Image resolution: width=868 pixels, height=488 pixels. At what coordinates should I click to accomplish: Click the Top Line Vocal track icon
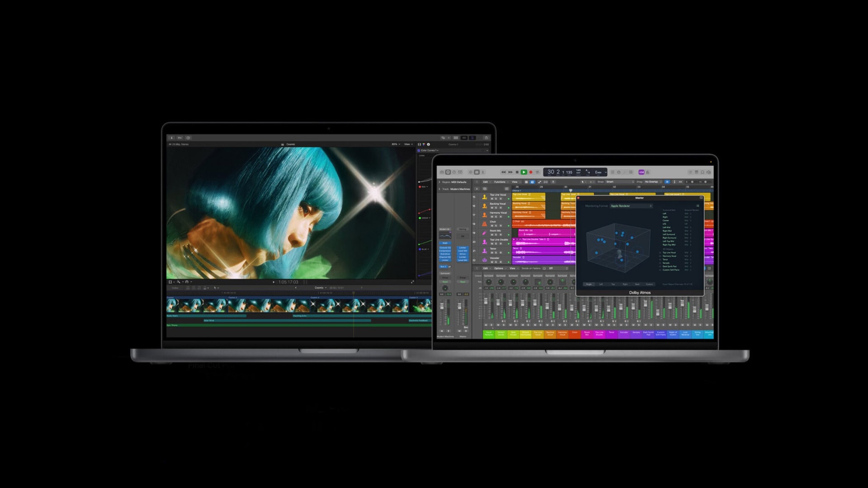(x=485, y=197)
